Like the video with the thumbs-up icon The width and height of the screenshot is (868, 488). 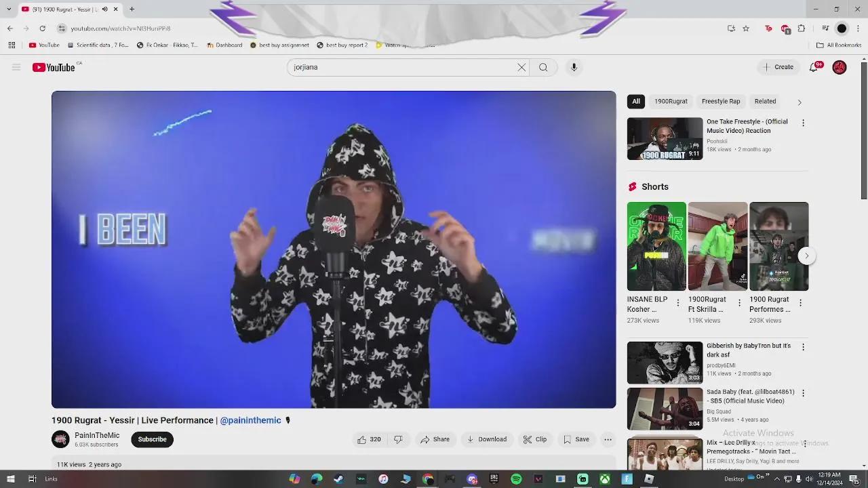(x=369, y=439)
